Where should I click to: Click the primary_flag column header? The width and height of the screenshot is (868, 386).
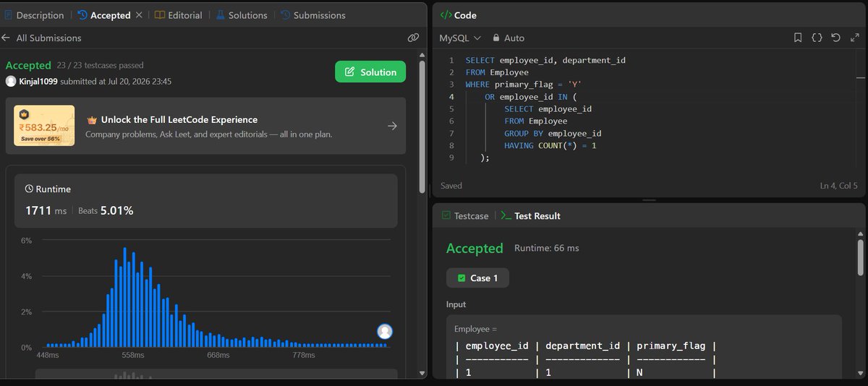671,346
